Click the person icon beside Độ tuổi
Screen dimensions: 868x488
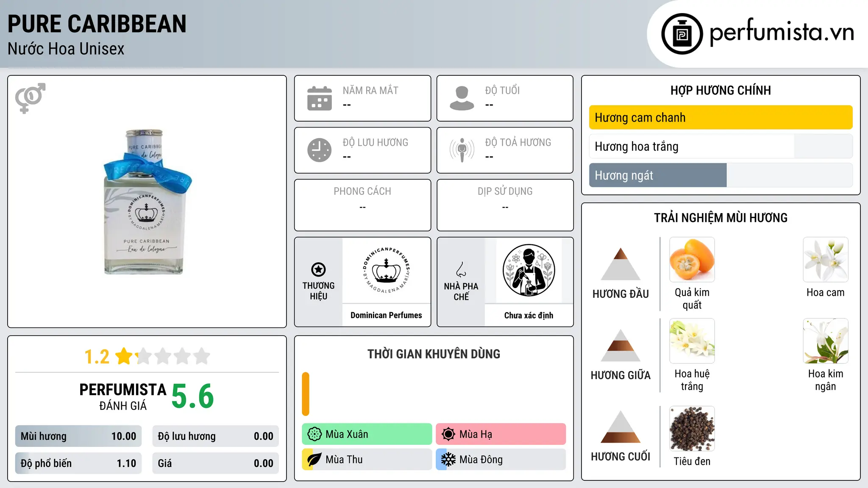pos(462,98)
